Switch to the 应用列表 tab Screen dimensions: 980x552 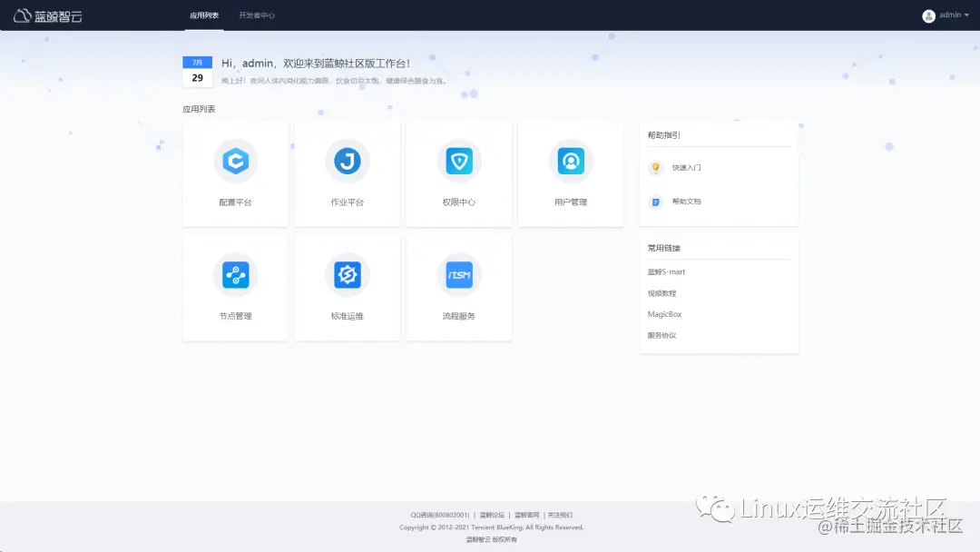(x=203, y=14)
